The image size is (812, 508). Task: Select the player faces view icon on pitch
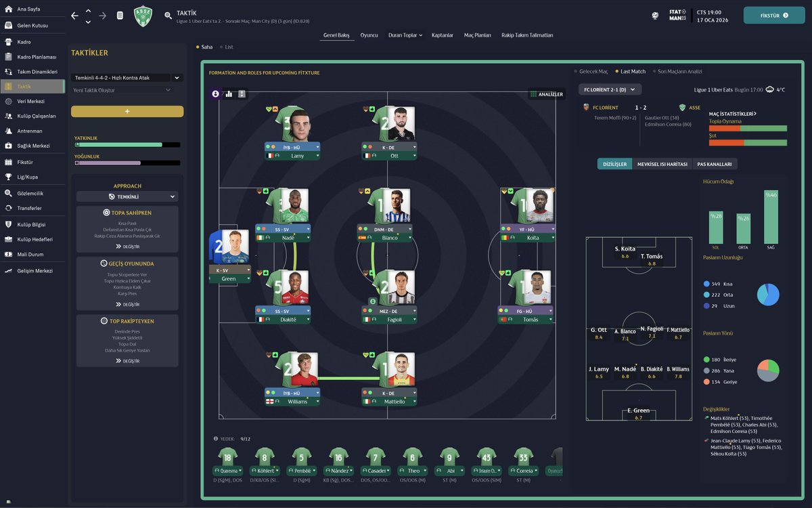point(215,94)
